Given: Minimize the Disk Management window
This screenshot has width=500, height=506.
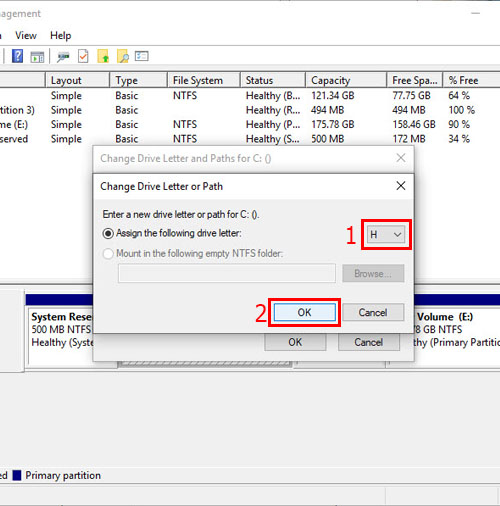Looking at the screenshot, I should click(x=476, y=13).
